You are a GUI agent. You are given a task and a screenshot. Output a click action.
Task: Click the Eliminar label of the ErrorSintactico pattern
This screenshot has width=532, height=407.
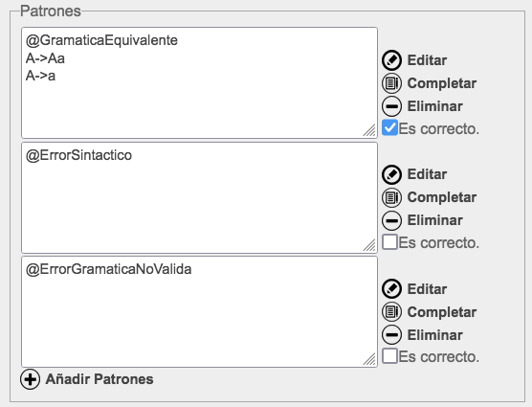(x=435, y=220)
